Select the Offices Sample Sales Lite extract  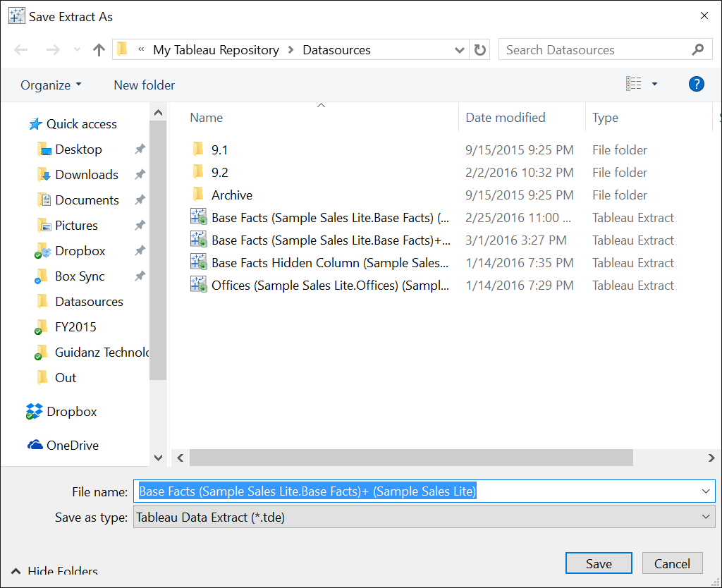[x=319, y=285]
